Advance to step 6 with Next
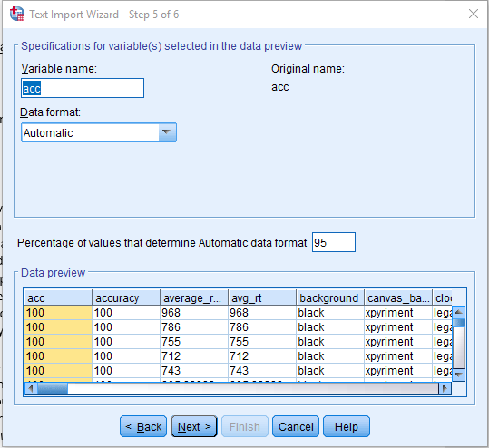This screenshot has height=448, width=489. [x=194, y=426]
